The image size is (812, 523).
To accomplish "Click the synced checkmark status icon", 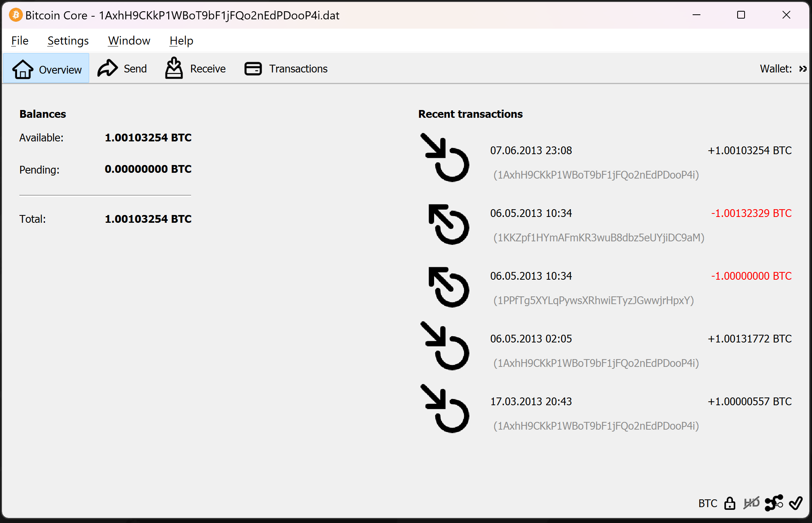I will pyautogui.click(x=796, y=503).
